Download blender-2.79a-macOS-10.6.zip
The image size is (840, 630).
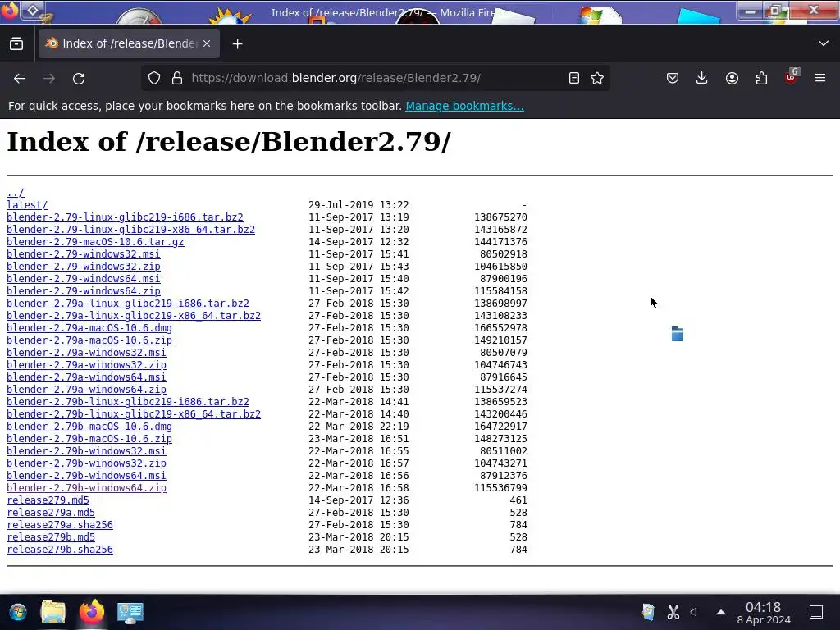click(x=89, y=340)
